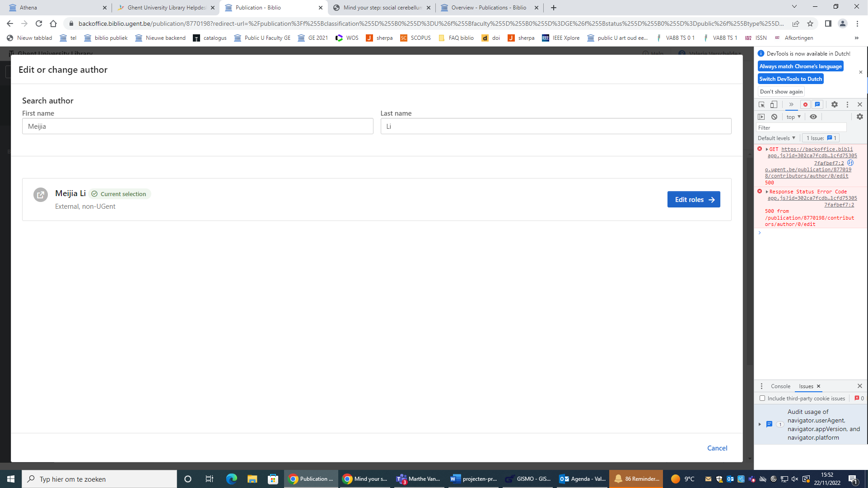Switch to the Console drawer tab
This screenshot has width=868, height=488.
click(780, 386)
